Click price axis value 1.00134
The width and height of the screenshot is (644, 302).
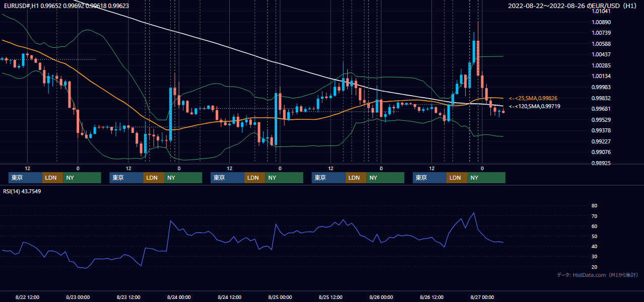(601, 76)
